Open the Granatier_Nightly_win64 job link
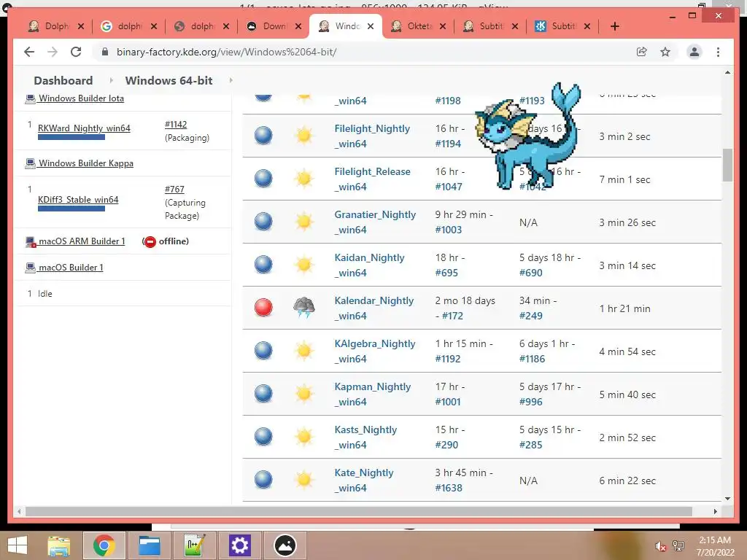Screen dimensions: 747x560 tap(375, 222)
